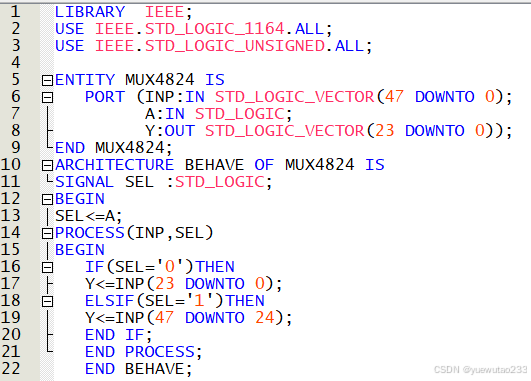Click the ARCHITECTURE keyword on line 10
The image size is (531, 381).
114,165
